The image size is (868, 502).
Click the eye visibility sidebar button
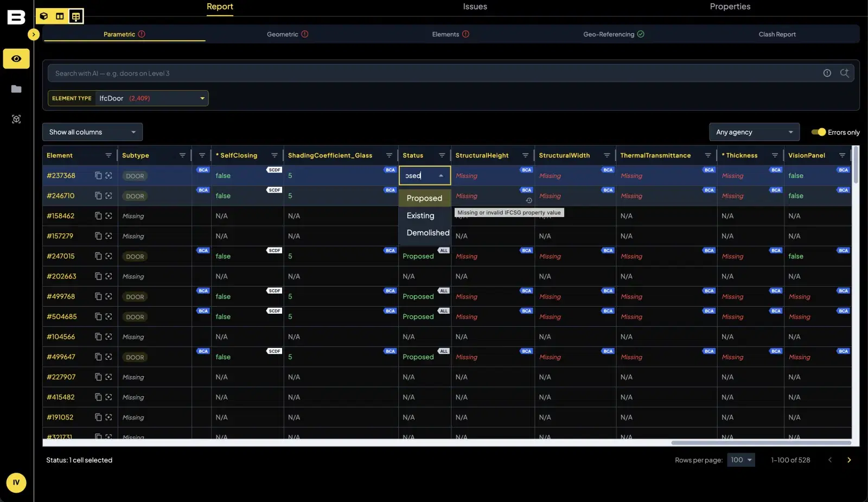pyautogui.click(x=16, y=59)
